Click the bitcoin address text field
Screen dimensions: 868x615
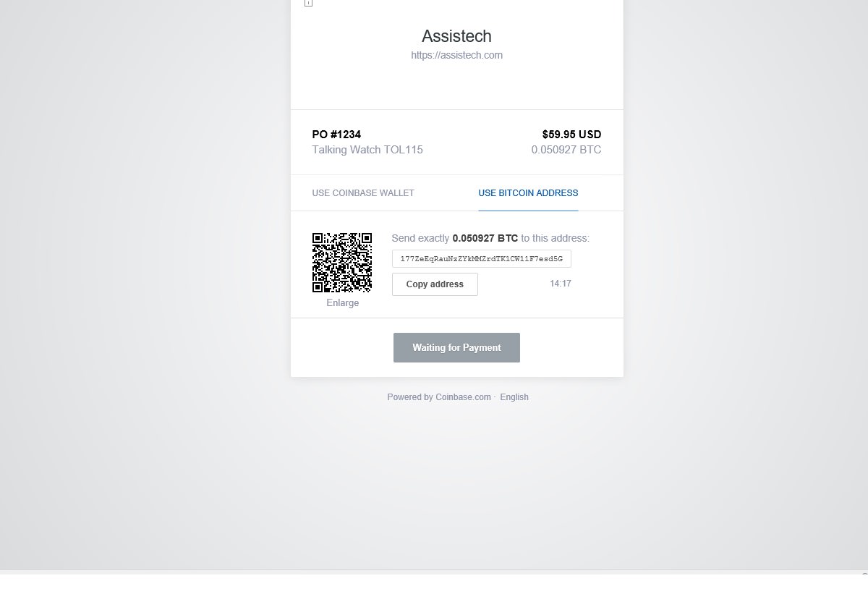point(482,259)
